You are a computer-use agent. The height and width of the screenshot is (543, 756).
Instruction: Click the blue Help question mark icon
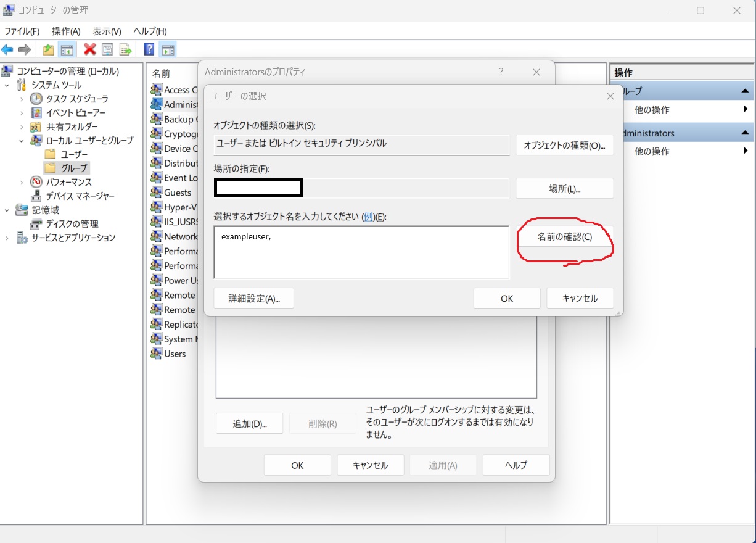pos(149,50)
